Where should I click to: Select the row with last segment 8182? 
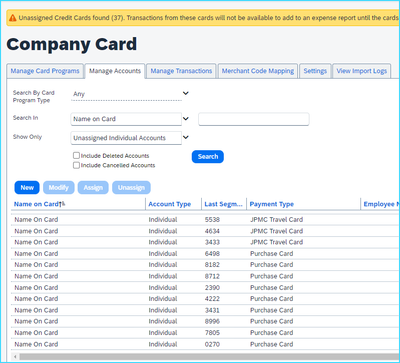pos(205,265)
